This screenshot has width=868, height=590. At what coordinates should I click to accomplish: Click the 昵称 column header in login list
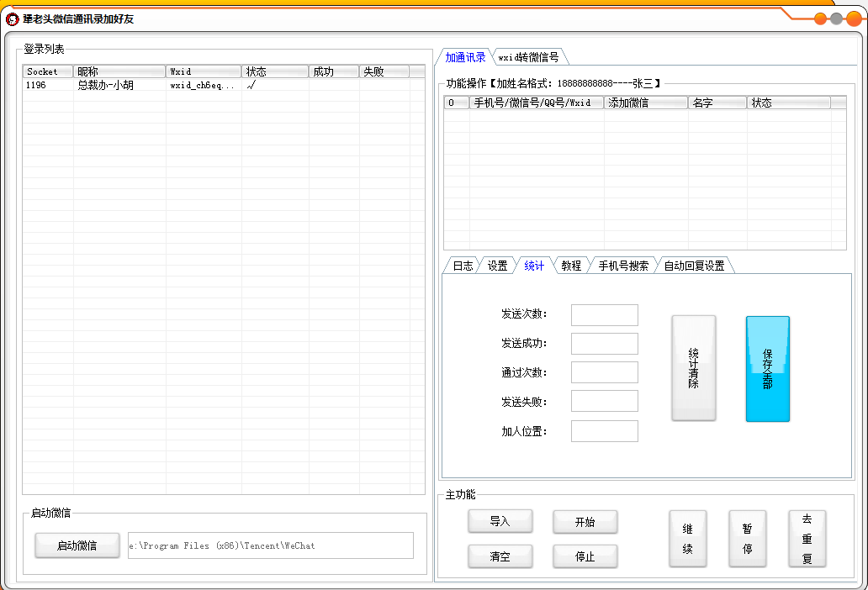tap(119, 71)
